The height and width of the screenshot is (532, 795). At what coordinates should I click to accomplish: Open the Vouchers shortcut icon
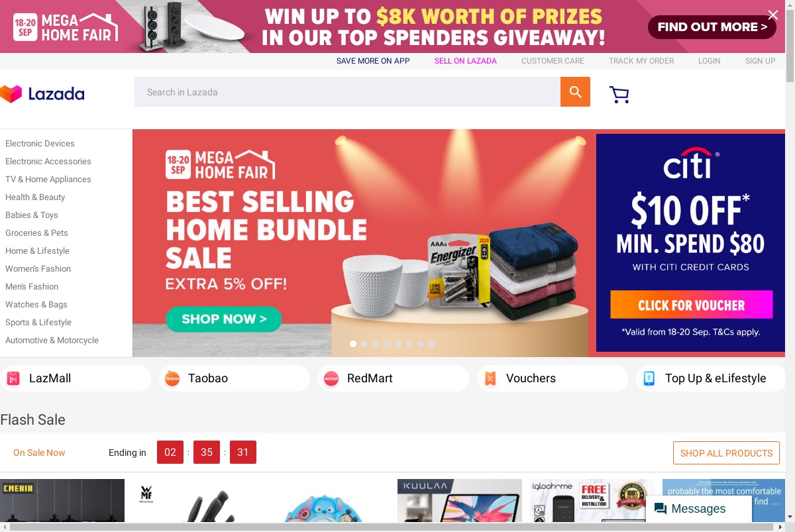[490, 378]
